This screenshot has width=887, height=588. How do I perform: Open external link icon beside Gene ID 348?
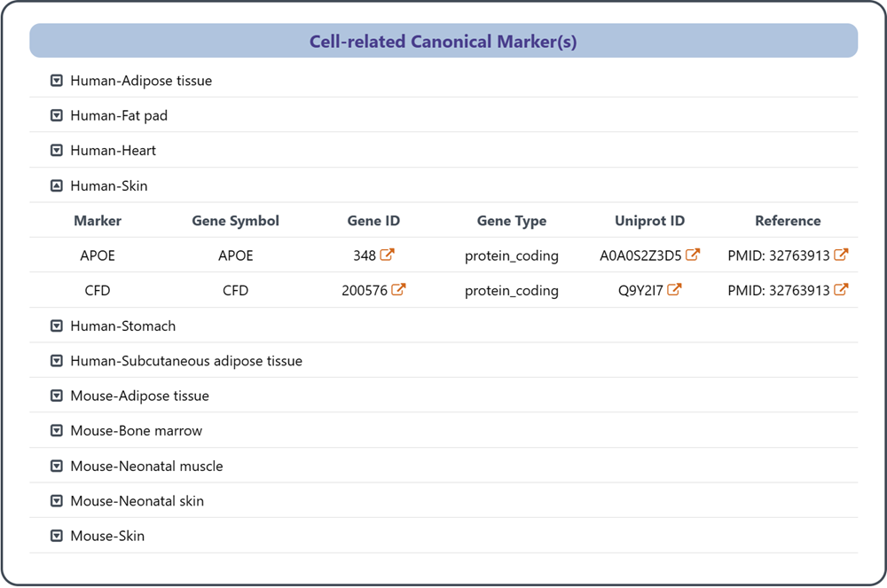pos(388,255)
